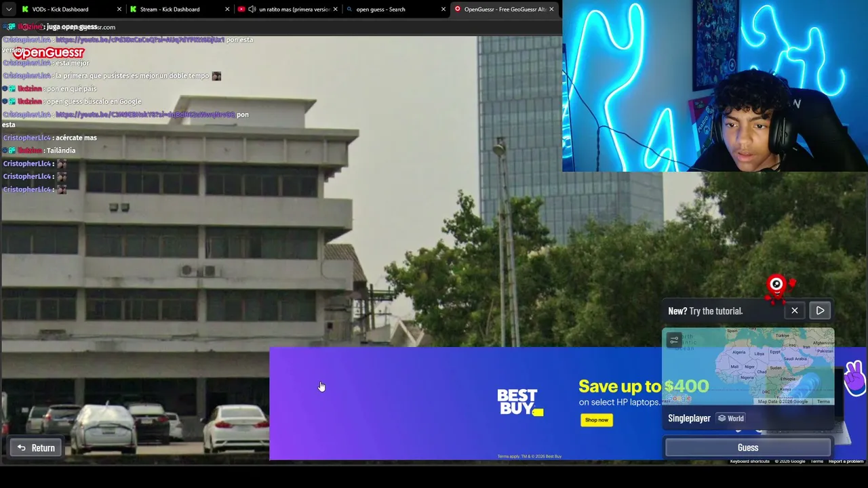868x488 pixels.
Task: Open the first youtu.be link in chat
Action: pos(140,40)
